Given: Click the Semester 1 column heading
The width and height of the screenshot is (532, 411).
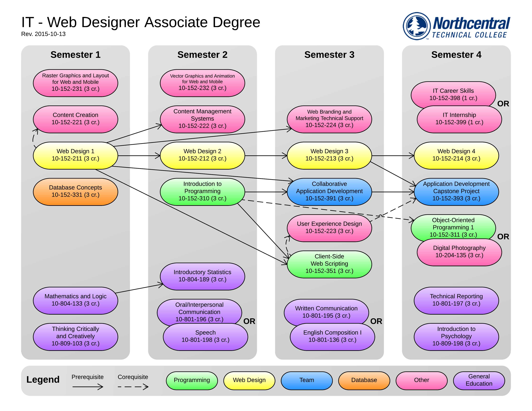Looking at the screenshot, I should 75,55.
